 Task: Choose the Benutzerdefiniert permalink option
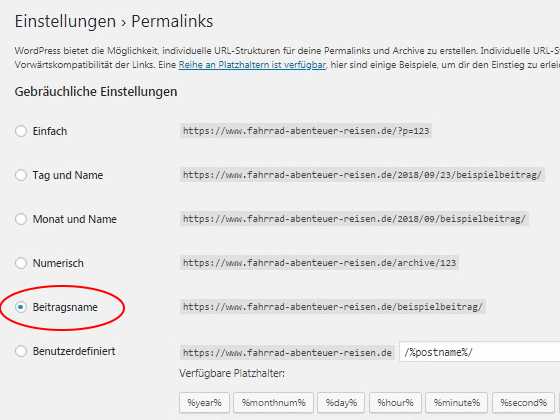21,351
